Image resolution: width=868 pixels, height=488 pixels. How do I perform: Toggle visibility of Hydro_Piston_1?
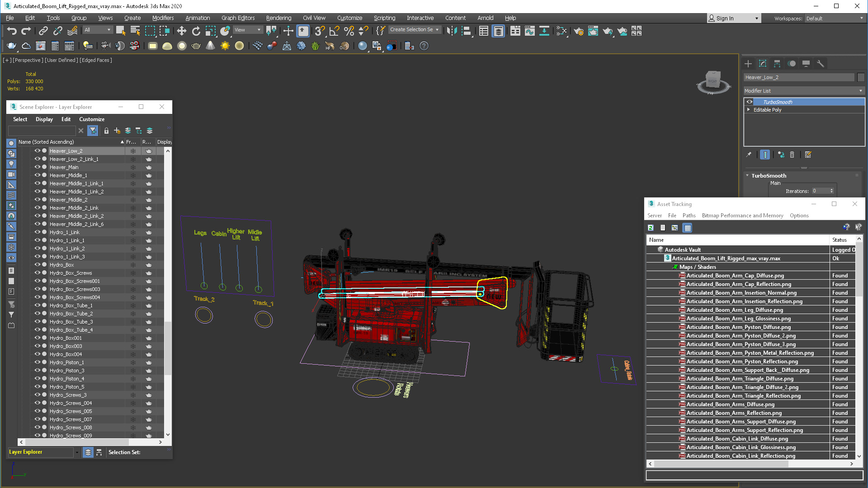coord(38,362)
